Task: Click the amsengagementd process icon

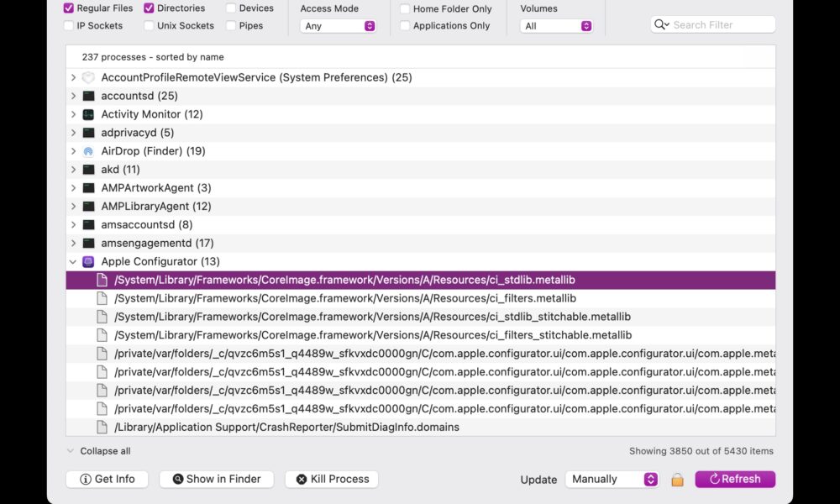Action: [x=88, y=243]
